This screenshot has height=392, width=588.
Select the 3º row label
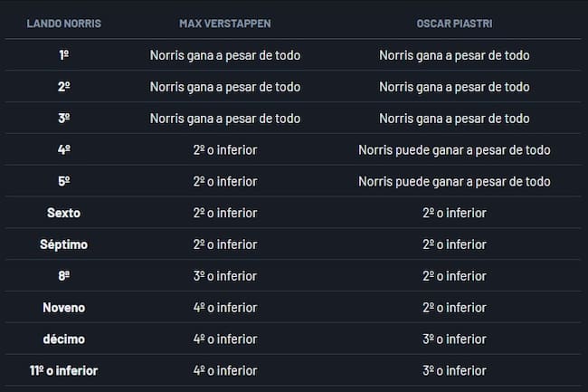tap(64, 119)
